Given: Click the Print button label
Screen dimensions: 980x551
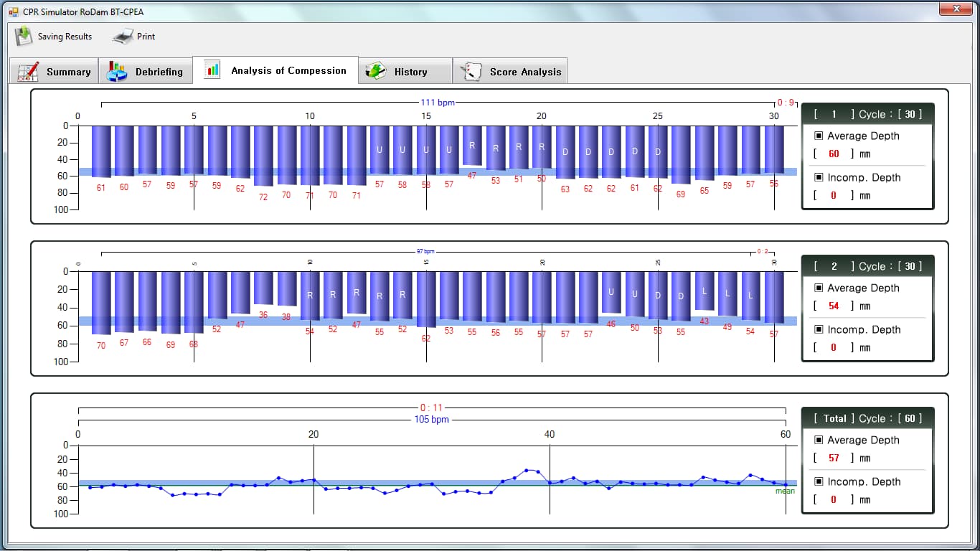Looking at the screenshot, I should tap(146, 37).
